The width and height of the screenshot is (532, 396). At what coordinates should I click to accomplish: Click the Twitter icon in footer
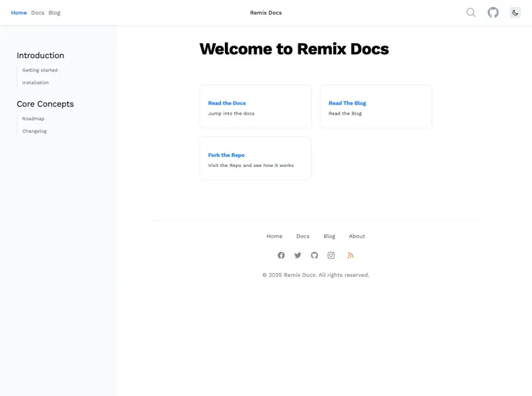tap(298, 255)
